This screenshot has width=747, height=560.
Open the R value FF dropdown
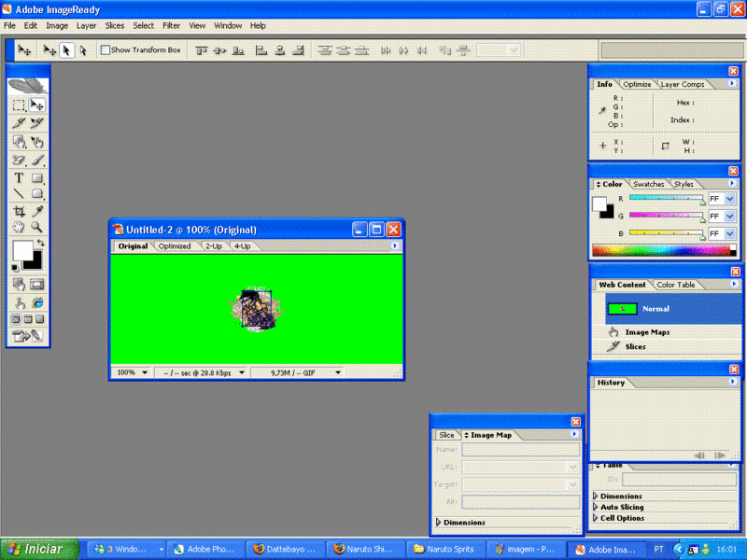pyautogui.click(x=730, y=199)
